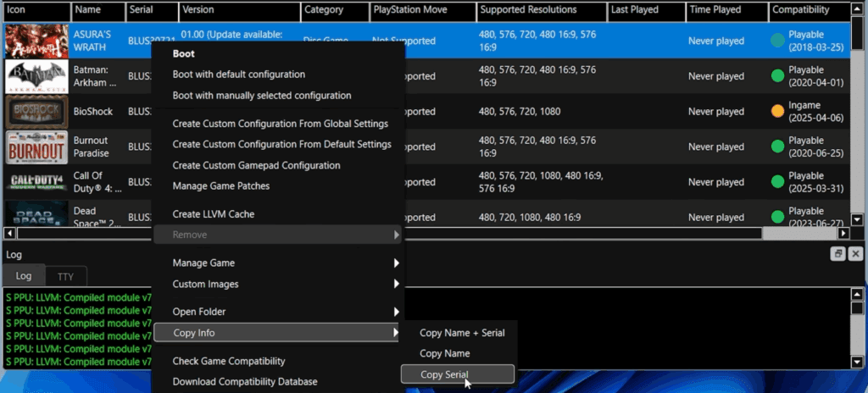868x393 pixels.
Task: Click the BioShock game icon
Action: coord(36,112)
